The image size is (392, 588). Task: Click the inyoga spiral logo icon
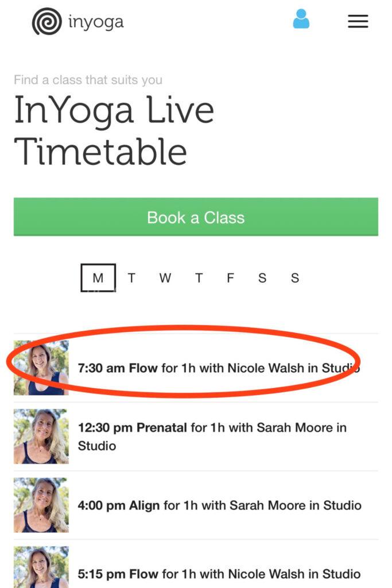tap(46, 22)
